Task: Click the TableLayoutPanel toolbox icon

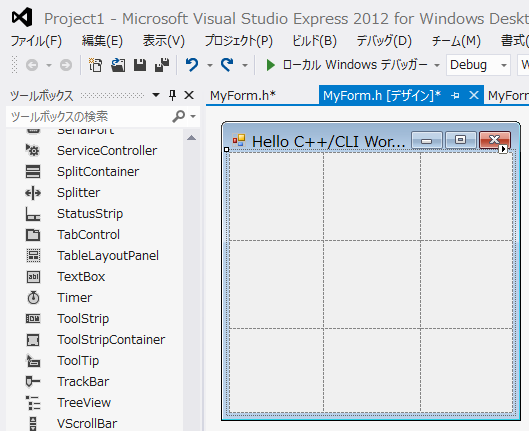Action: [33, 256]
